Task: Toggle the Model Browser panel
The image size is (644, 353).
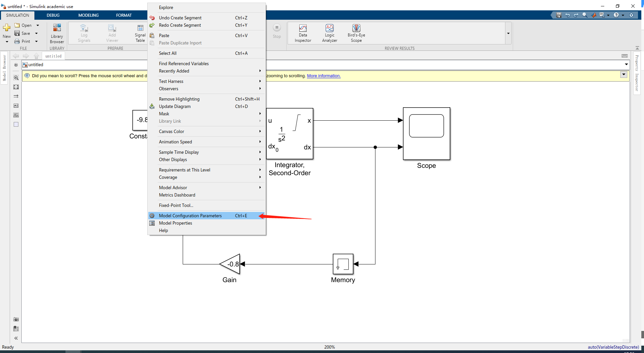Action: pyautogui.click(x=4, y=67)
